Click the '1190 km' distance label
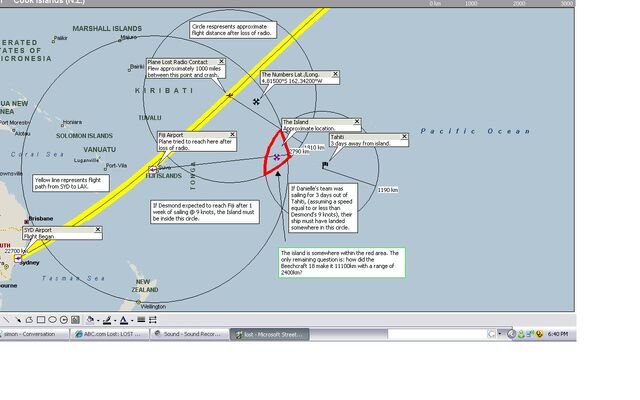 387,190
